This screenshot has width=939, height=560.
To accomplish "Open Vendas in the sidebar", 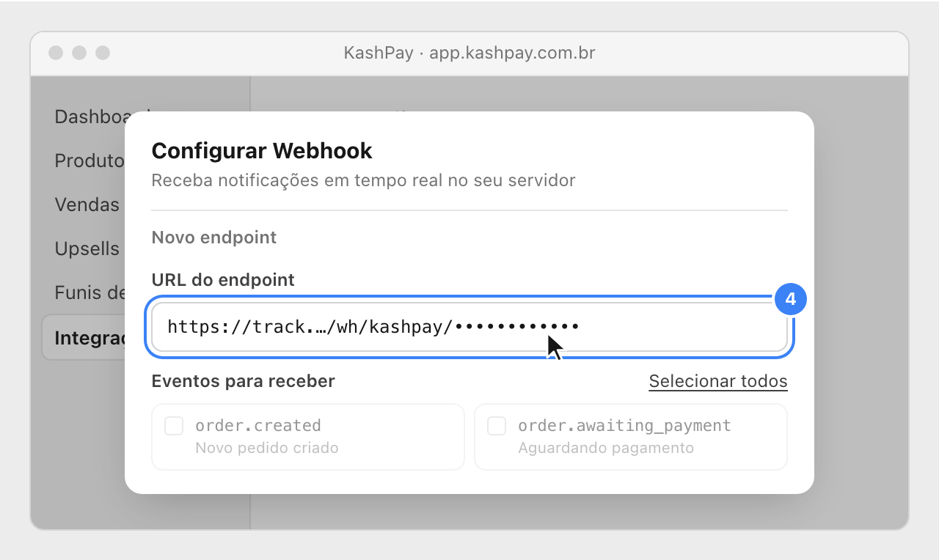I will pyautogui.click(x=87, y=205).
